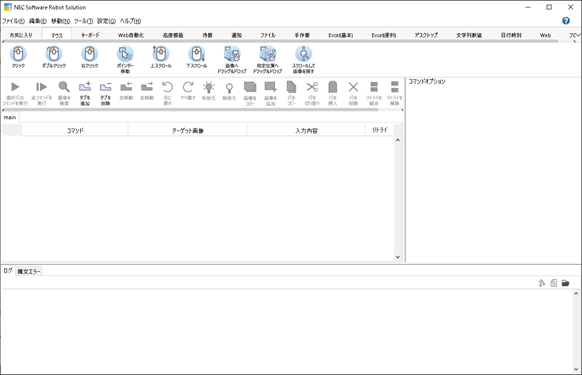Open the blue help question mark icon
Screen dimensions: 582x375
(566, 21)
